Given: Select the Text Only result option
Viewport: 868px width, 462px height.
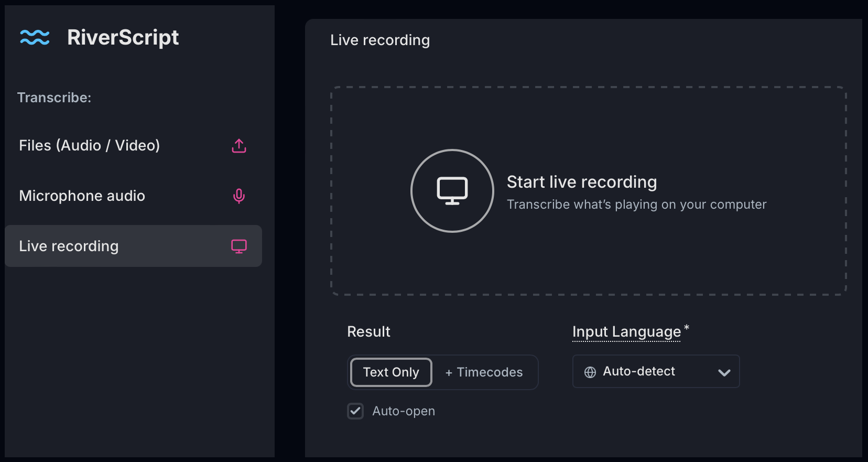Looking at the screenshot, I should click(x=391, y=372).
